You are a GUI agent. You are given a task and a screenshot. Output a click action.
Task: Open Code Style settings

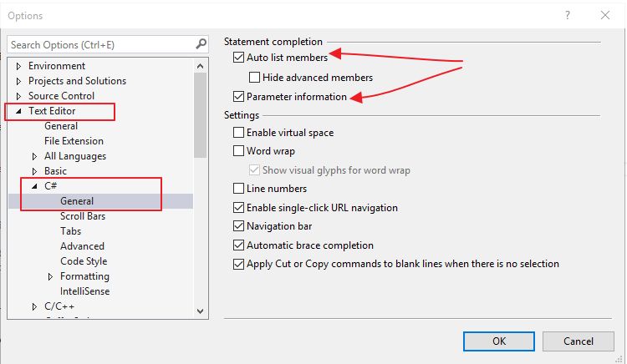pyautogui.click(x=84, y=261)
